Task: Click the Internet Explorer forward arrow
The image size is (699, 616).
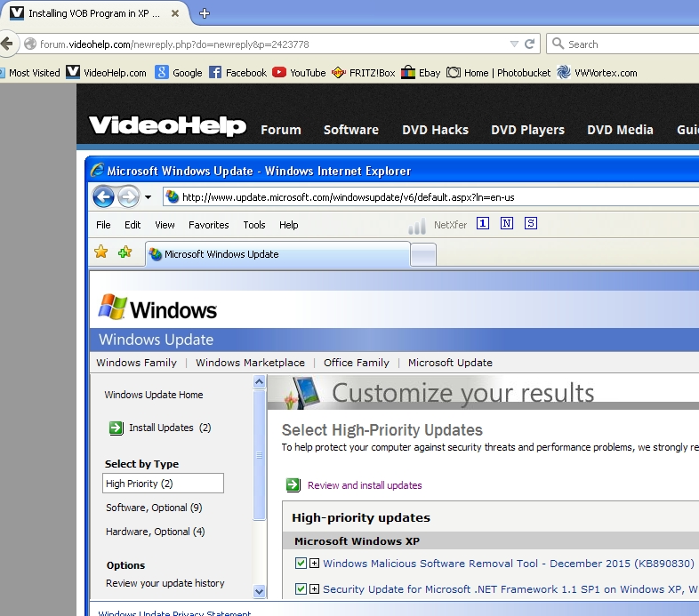Action: 128,196
